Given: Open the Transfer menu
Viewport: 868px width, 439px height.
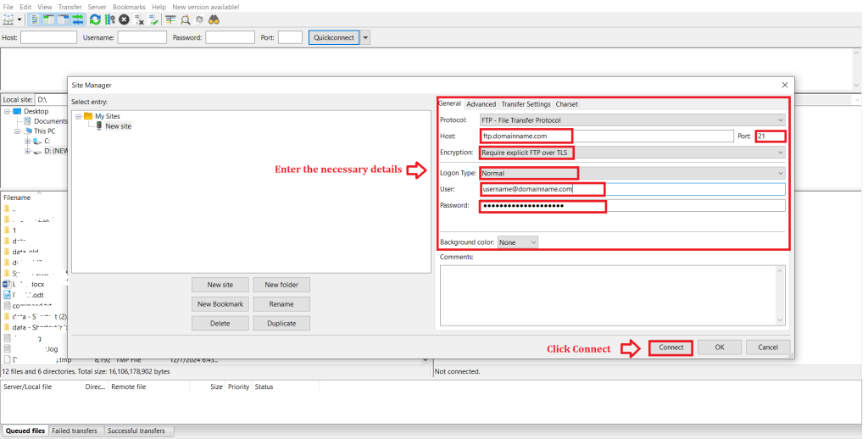Looking at the screenshot, I should click(70, 7).
